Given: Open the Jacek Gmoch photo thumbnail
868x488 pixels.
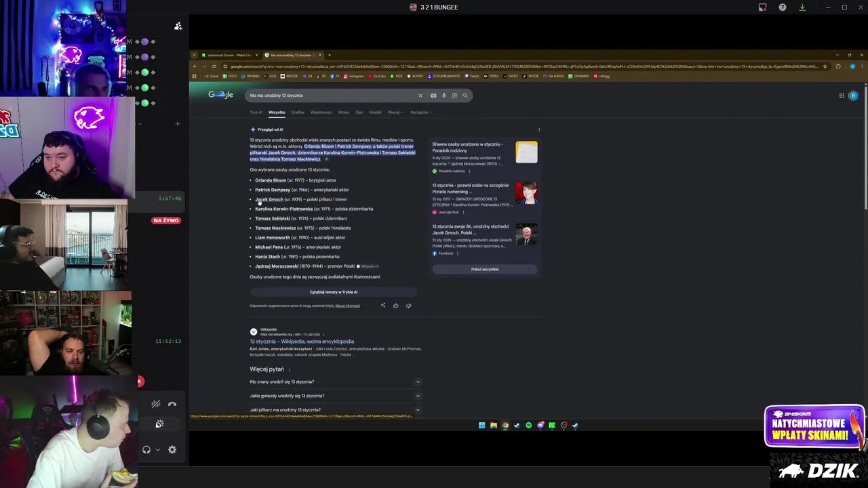Looking at the screenshot, I should pos(526,234).
